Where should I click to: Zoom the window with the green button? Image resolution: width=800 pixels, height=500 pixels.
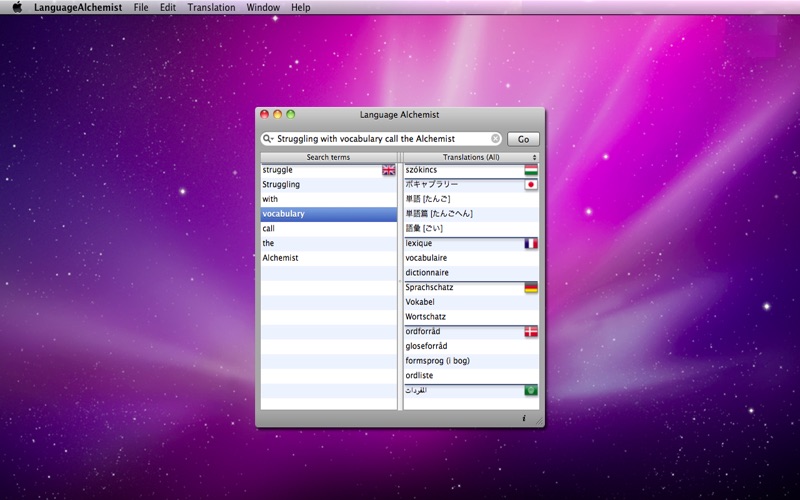click(291, 114)
